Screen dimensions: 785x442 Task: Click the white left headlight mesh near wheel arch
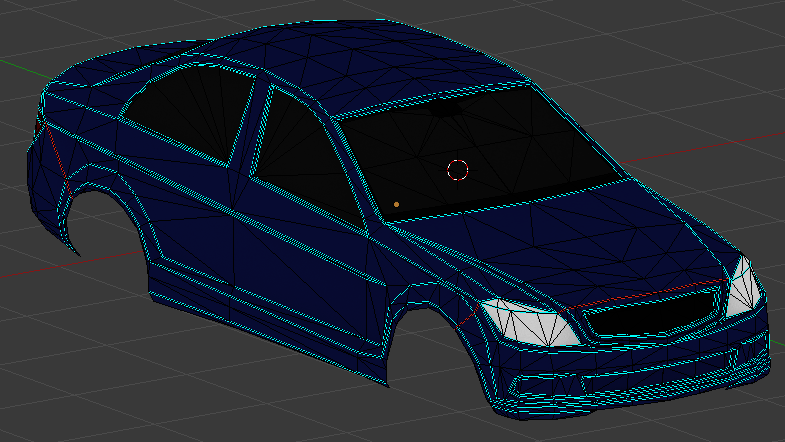pyautogui.click(x=531, y=323)
